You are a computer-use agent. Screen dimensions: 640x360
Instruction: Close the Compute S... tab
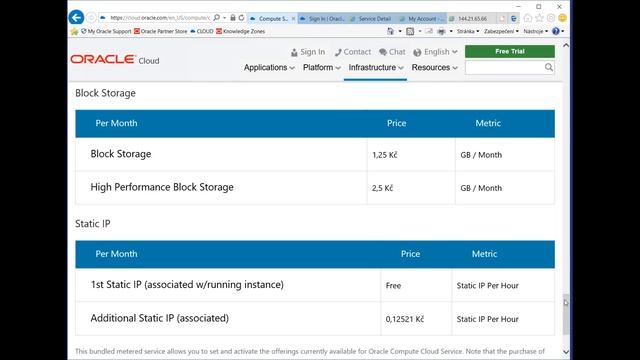tap(293, 19)
